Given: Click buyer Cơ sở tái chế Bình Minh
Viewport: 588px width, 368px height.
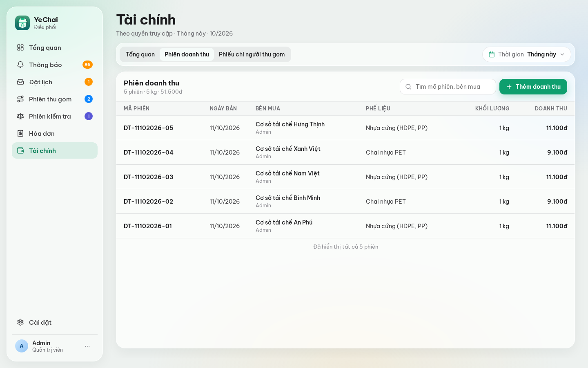Looking at the screenshot, I should click(288, 198).
